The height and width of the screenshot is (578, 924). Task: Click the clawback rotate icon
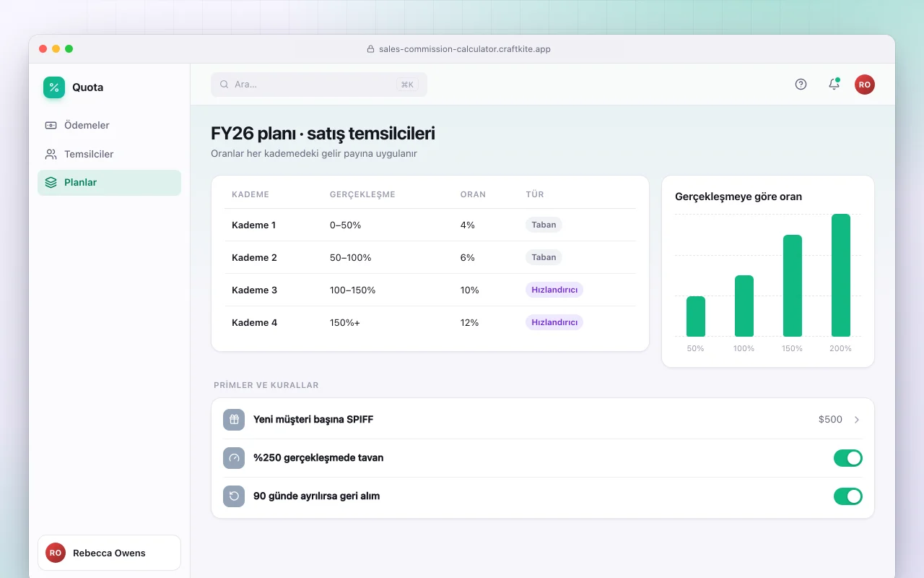[x=234, y=496]
